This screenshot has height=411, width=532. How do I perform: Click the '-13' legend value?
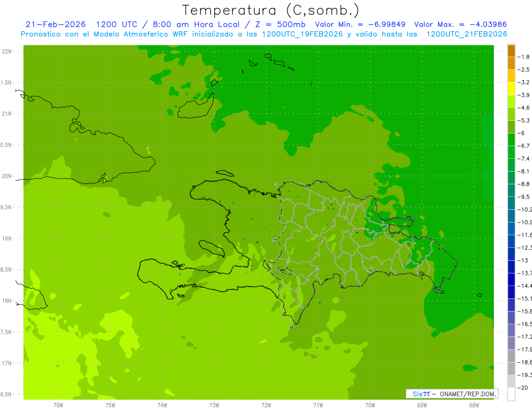523,260
